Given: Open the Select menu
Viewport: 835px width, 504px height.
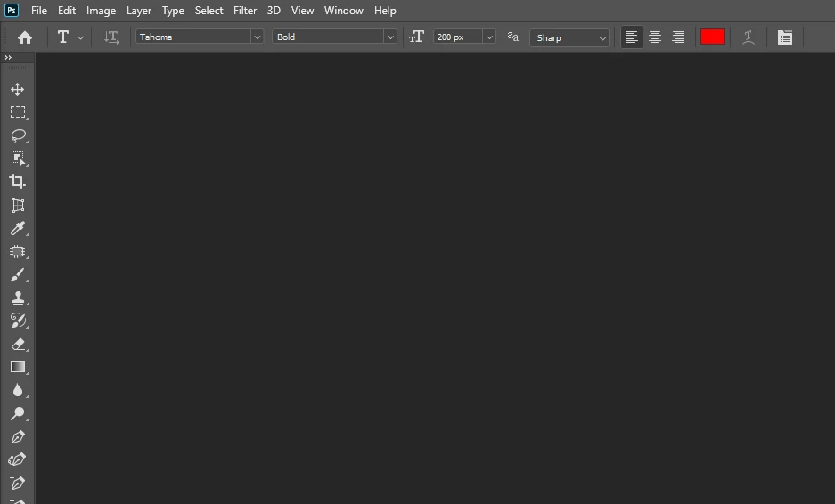Looking at the screenshot, I should (x=209, y=11).
